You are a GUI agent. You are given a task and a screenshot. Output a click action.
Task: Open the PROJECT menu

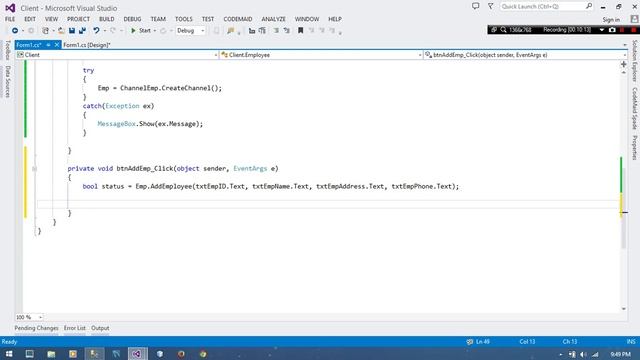tap(78, 19)
